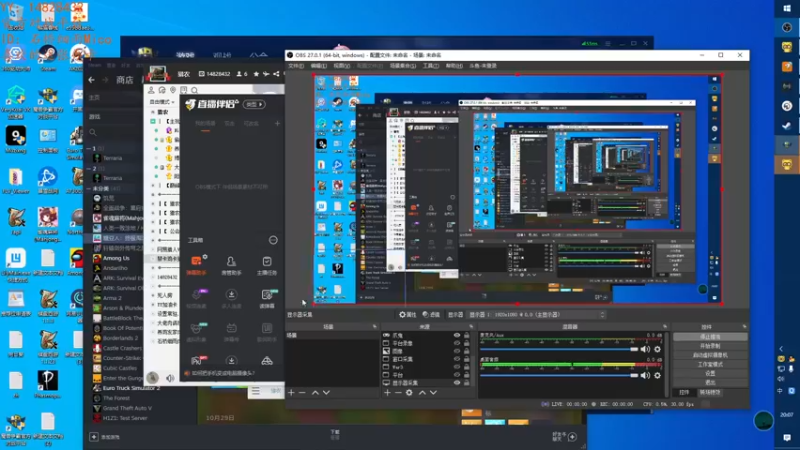Viewport: 800px width, 450px height.
Task: Add a new source with plus in 来源 panel
Action: (x=387, y=393)
